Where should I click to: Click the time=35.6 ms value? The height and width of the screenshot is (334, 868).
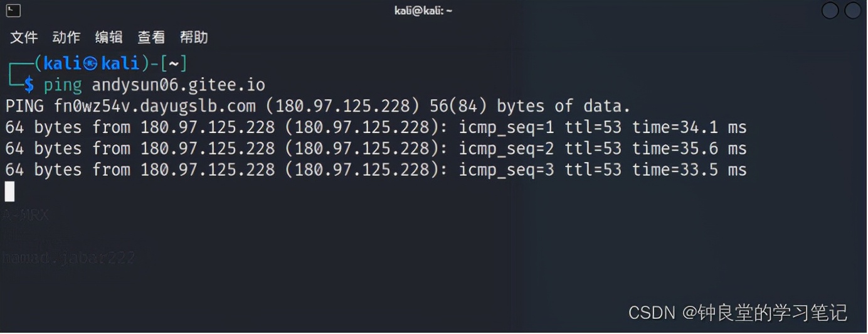(x=689, y=149)
